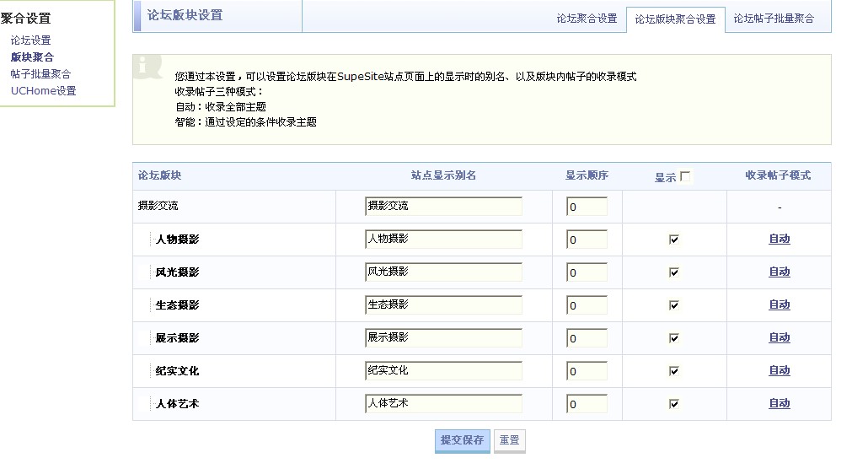Select forum name 人体艺术 in table
The height and width of the screenshot is (474, 868).
point(177,404)
